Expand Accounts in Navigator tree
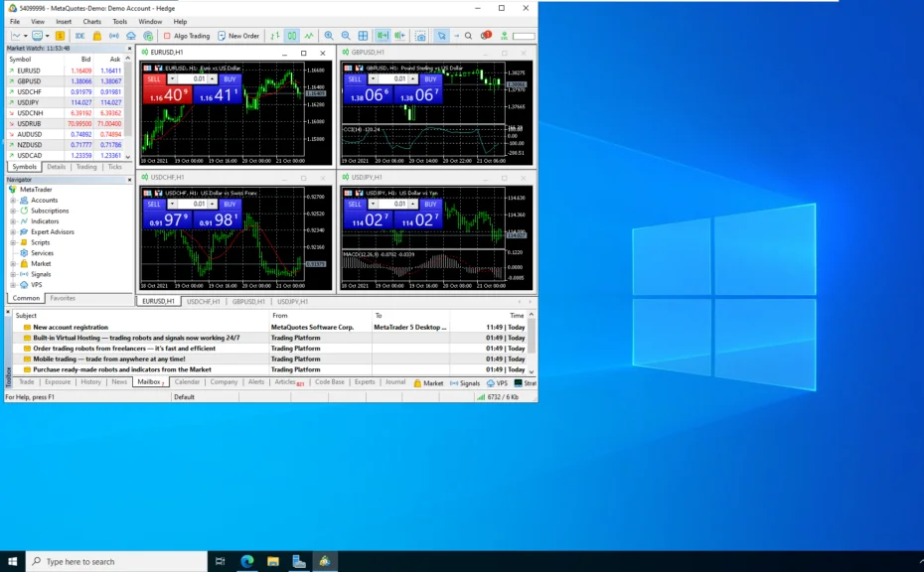 tap(13, 201)
